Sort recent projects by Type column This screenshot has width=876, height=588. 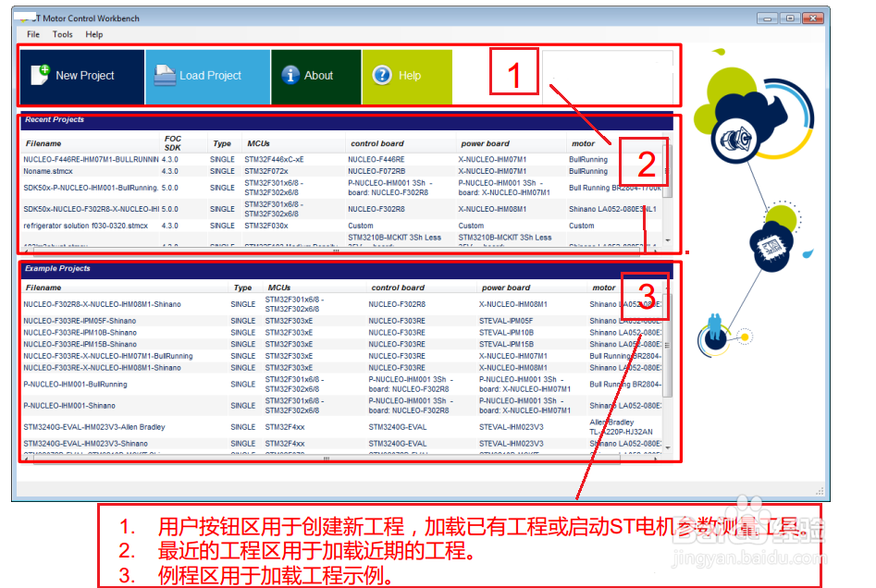224,143
